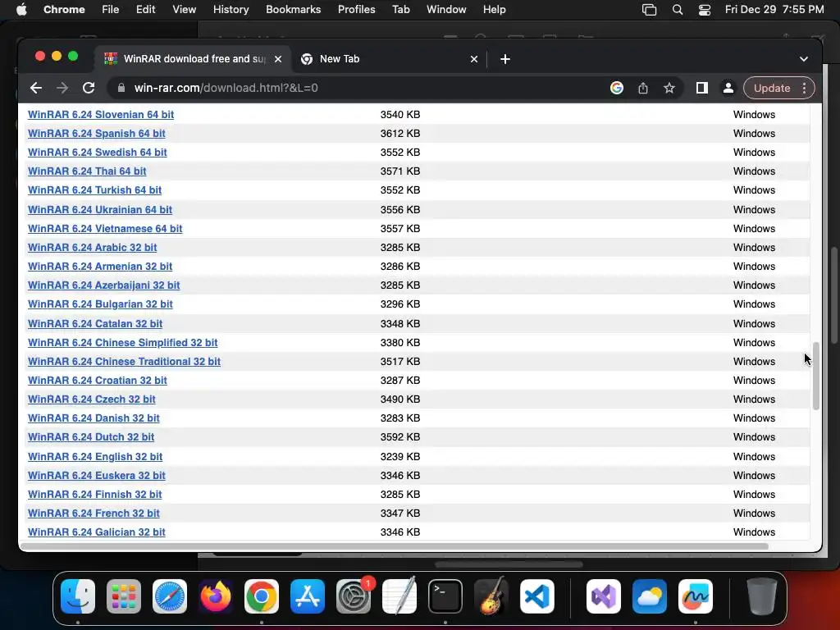This screenshot has height=630, width=840.
Task: Open Visual Studio Code from the Dock
Action: (537, 596)
